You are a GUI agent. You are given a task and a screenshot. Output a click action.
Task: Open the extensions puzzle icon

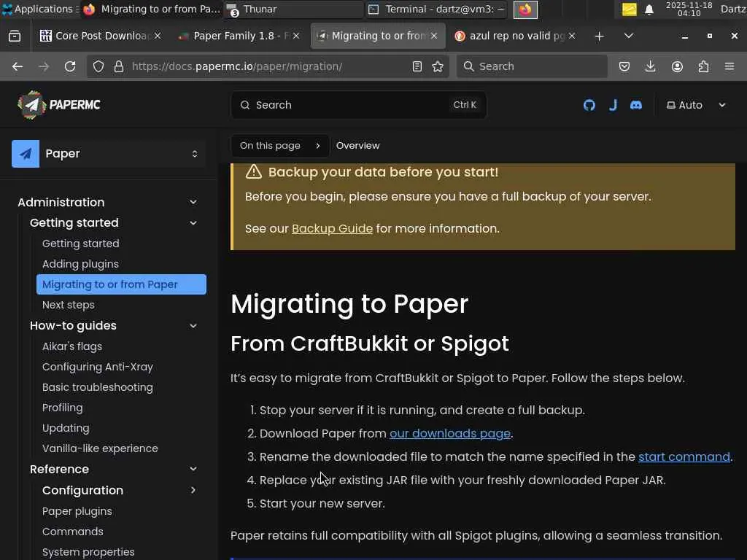703,66
